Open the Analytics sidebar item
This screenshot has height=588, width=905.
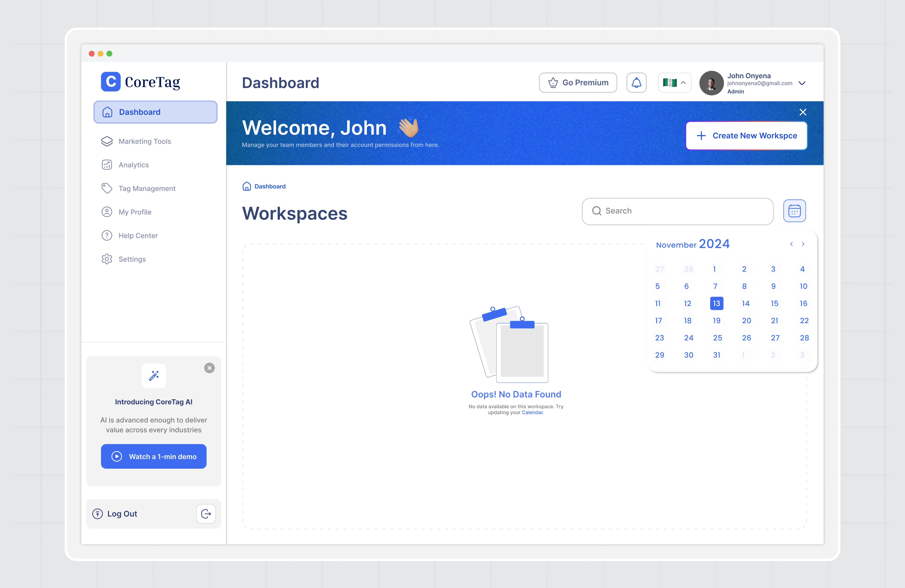pos(133,165)
